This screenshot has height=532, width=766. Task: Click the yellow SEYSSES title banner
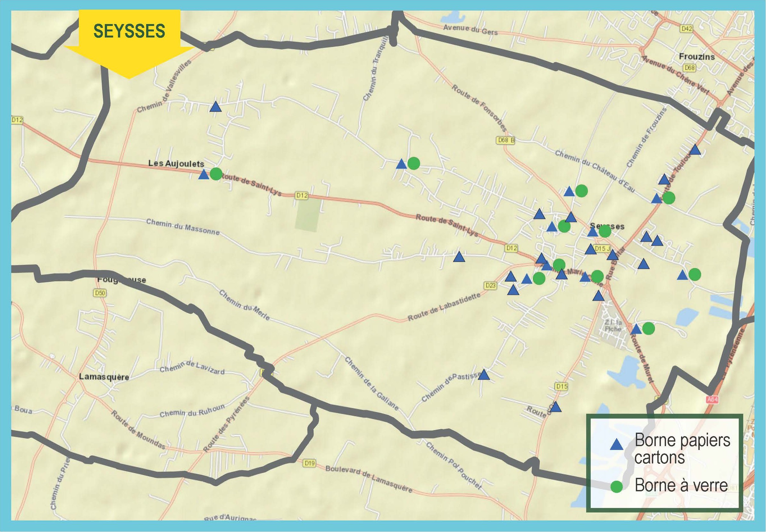129,31
